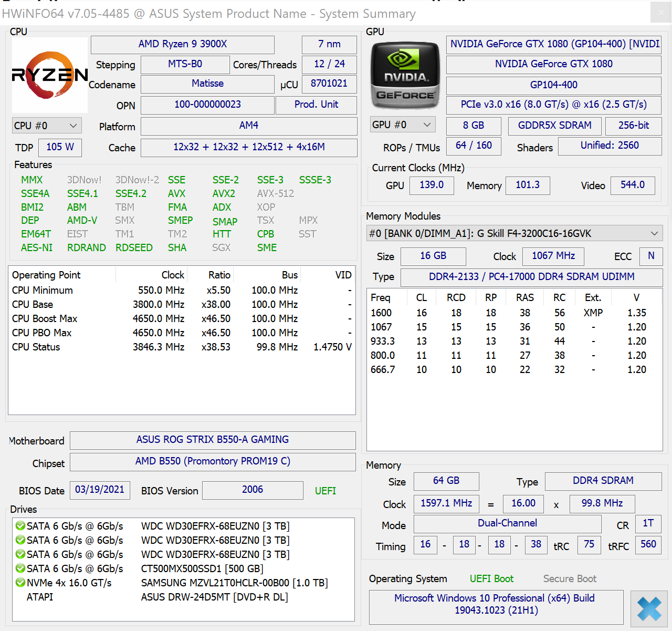Click the 256-bit bus width field
Screen dimensions: 672x631
click(x=633, y=126)
